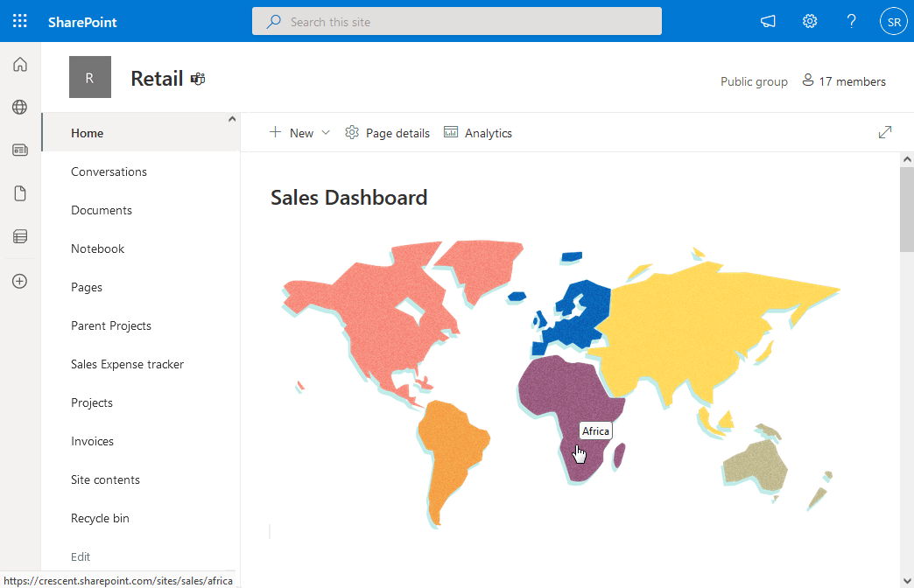
Task: Click inside the Search this site box
Action: [457, 21]
